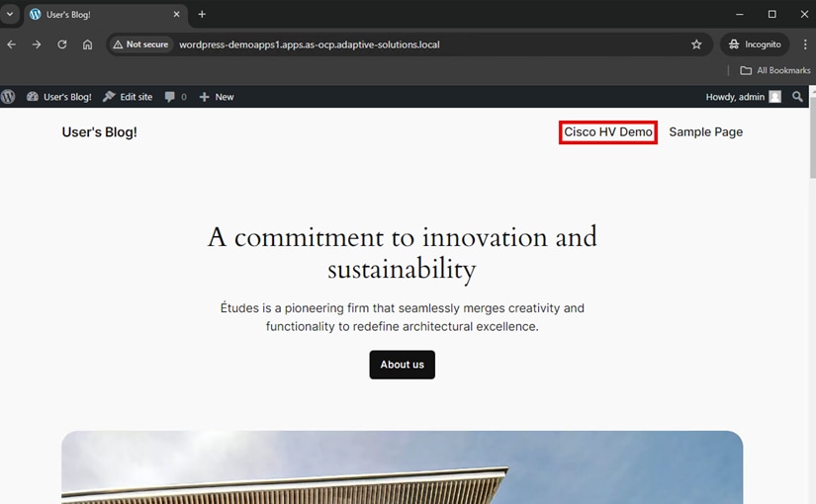Viewport: 816px width, 504px height.
Task: Open WordPress admin bar search
Action: coord(797,97)
